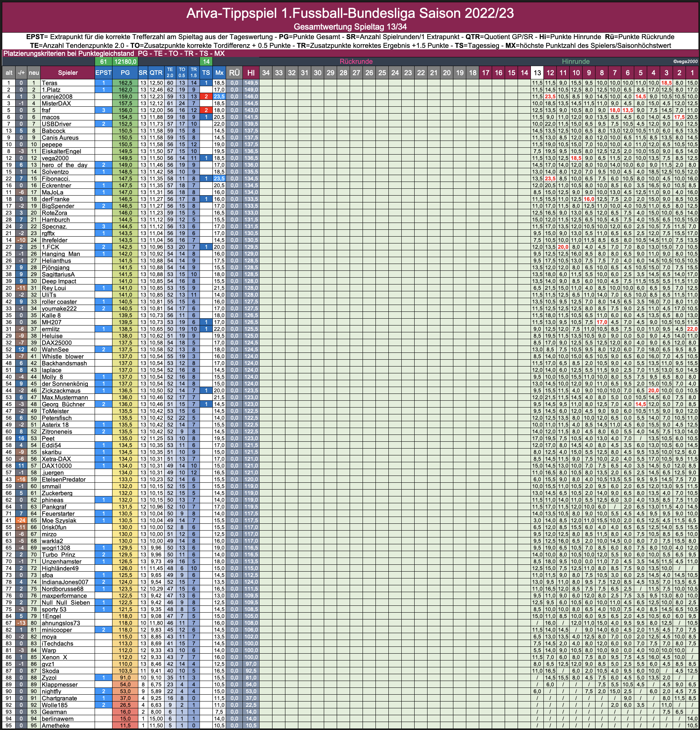The height and width of the screenshot is (730, 700).
Task: Select player name 'Deep Impact'
Action: click(59, 281)
